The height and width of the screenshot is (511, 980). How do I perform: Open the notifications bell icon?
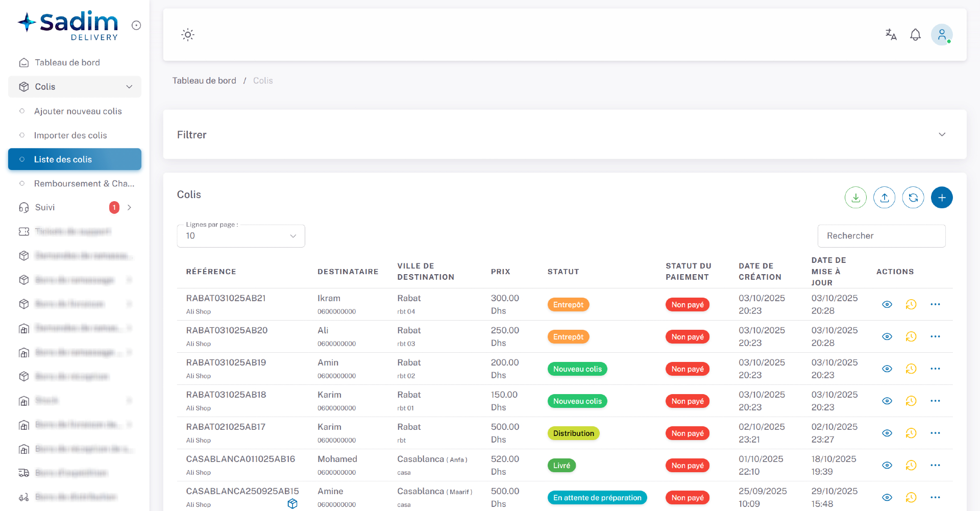(915, 34)
